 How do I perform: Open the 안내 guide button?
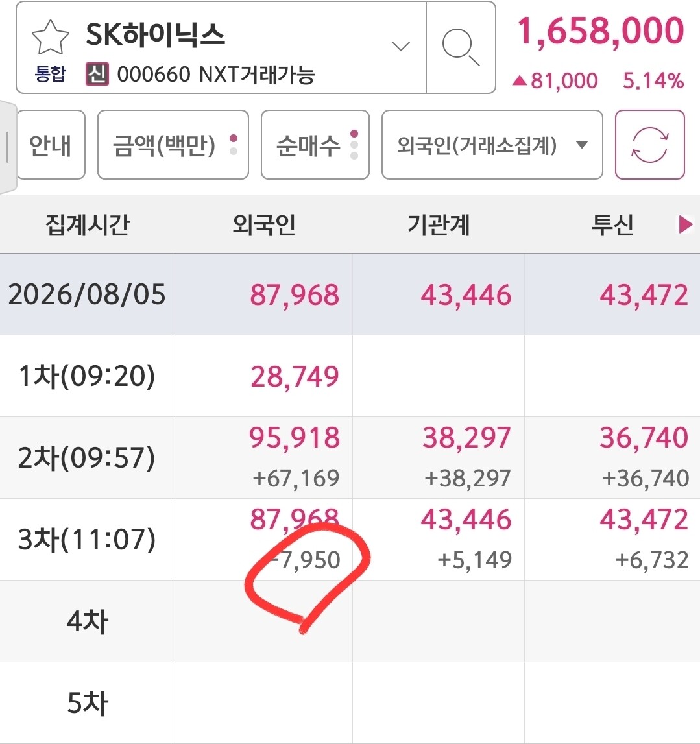tap(51, 145)
